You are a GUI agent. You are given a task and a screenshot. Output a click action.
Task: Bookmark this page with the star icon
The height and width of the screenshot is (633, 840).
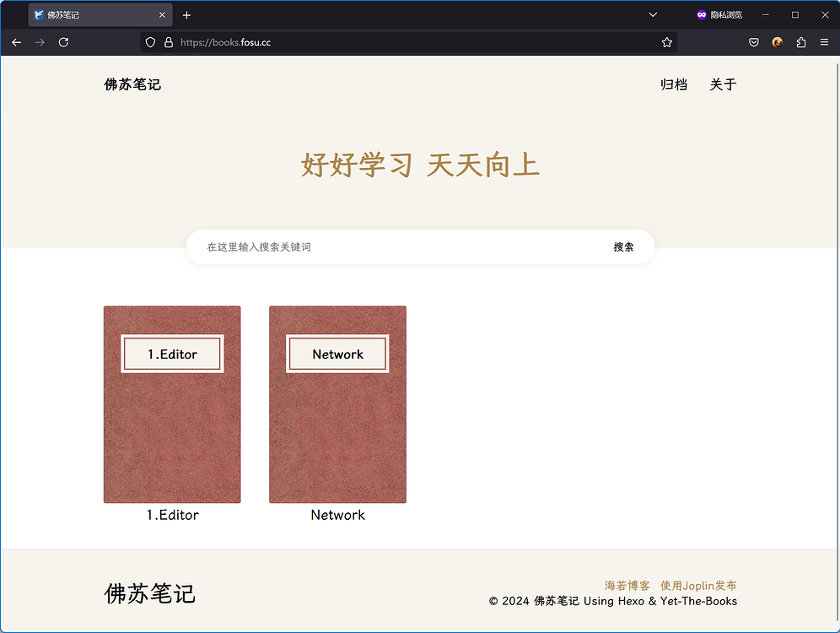tap(666, 42)
